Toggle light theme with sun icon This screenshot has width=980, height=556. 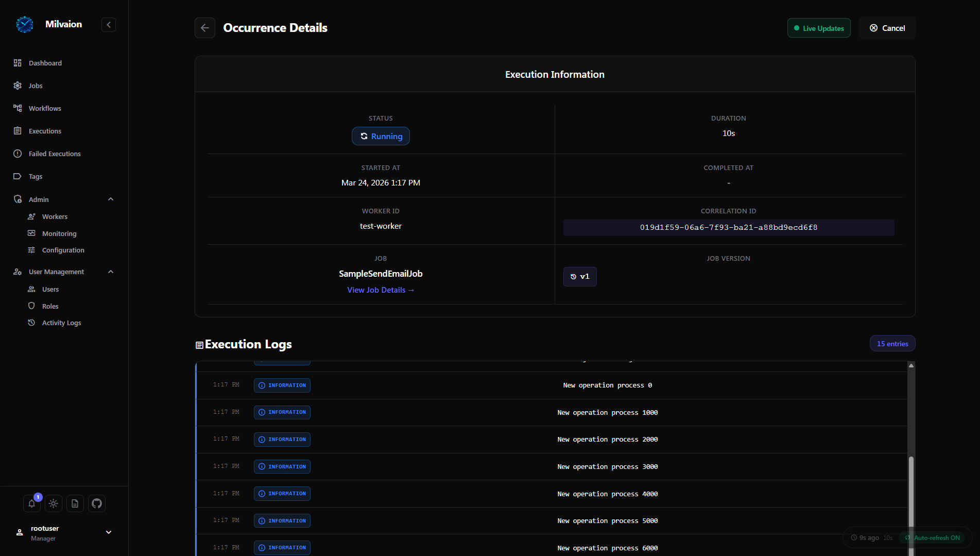pos(54,503)
